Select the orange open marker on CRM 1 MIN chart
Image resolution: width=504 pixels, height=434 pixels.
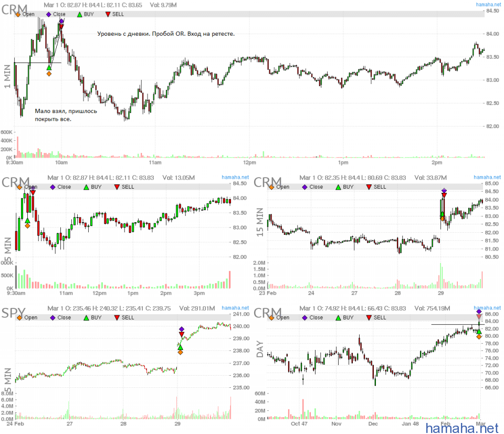(49, 74)
